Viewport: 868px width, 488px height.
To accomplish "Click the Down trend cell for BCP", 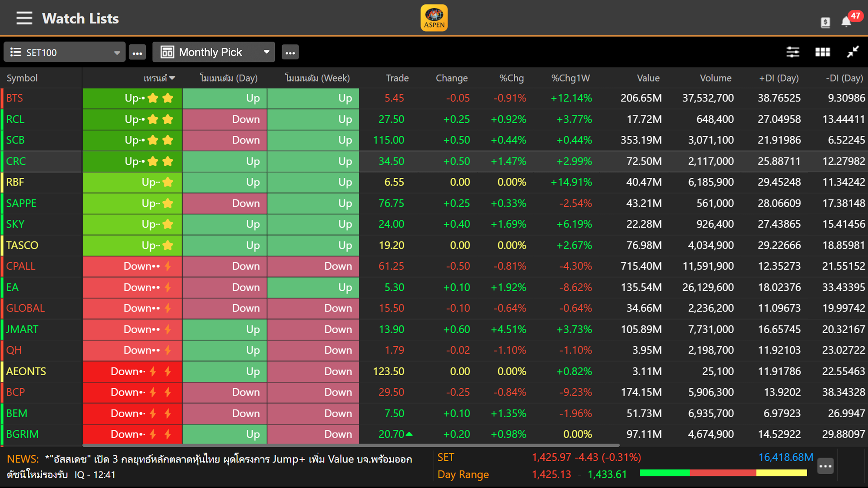I will (x=132, y=392).
